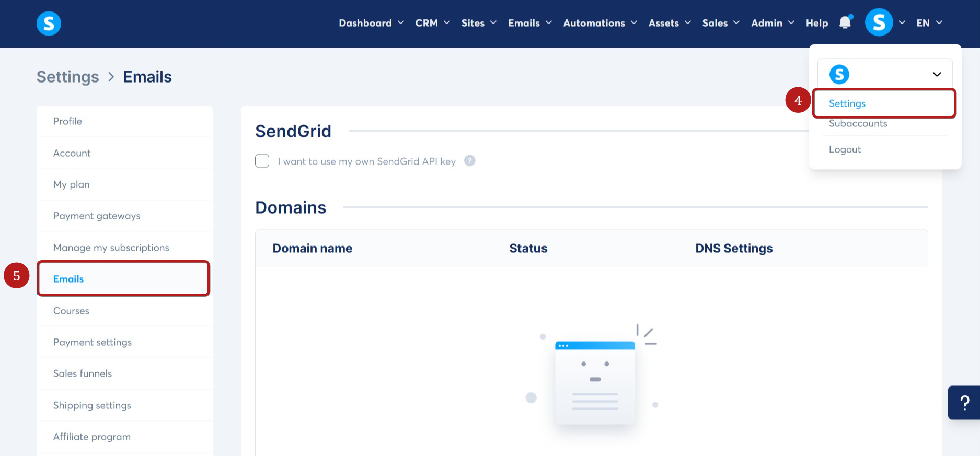Viewport: 980px width, 456px height.
Task: Open the floating help widget
Action: coord(964,402)
